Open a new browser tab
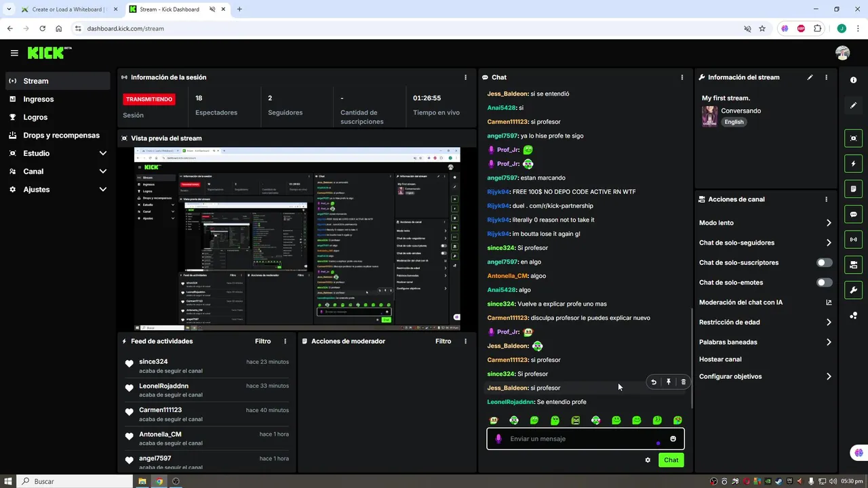This screenshot has height=488, width=868. (239, 9)
